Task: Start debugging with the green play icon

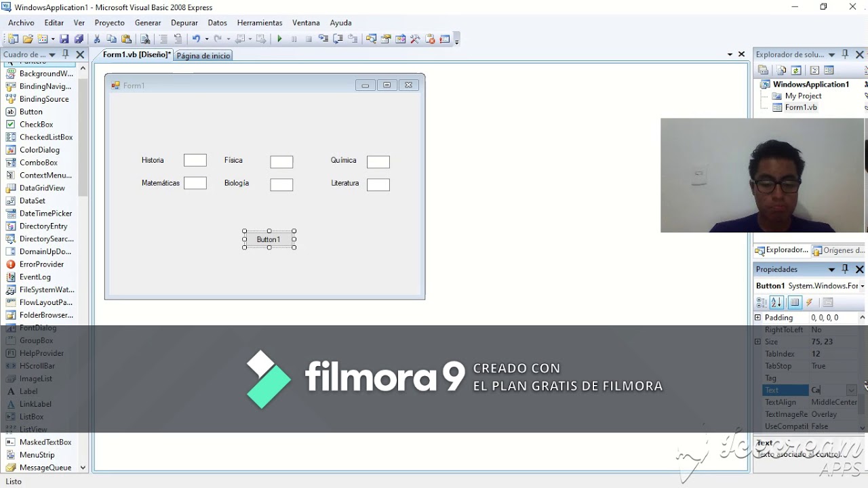Action: [x=279, y=39]
